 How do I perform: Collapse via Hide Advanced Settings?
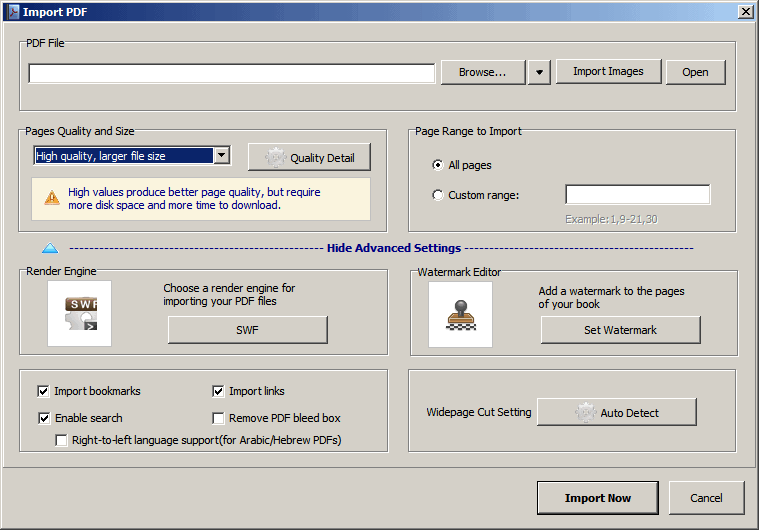click(394, 248)
